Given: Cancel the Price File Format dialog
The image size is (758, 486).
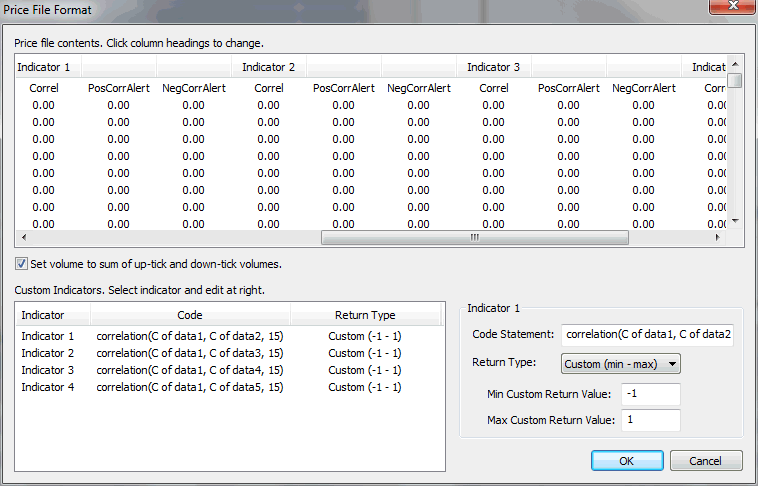Looking at the screenshot, I should point(706,461).
